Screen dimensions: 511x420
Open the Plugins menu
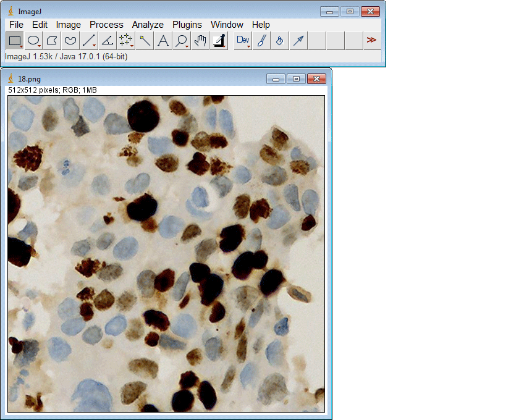pos(187,25)
